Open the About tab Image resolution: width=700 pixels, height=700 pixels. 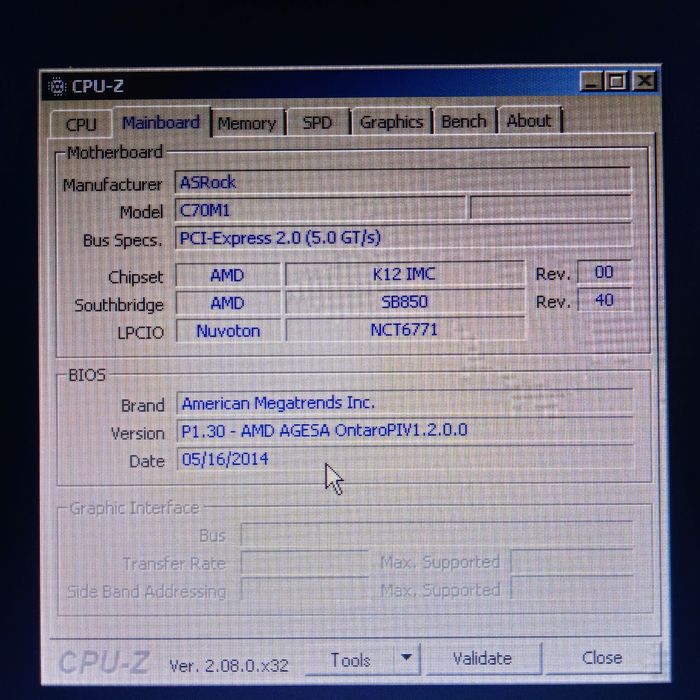(529, 121)
